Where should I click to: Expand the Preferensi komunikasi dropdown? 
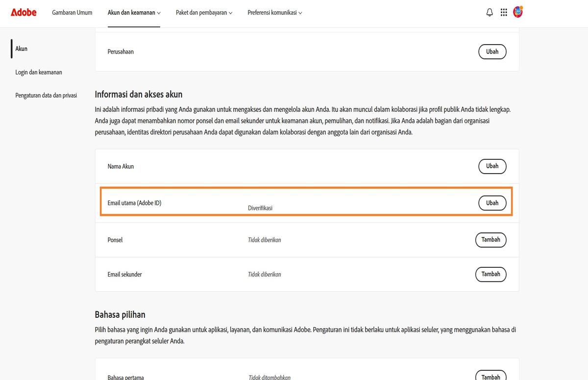click(274, 13)
